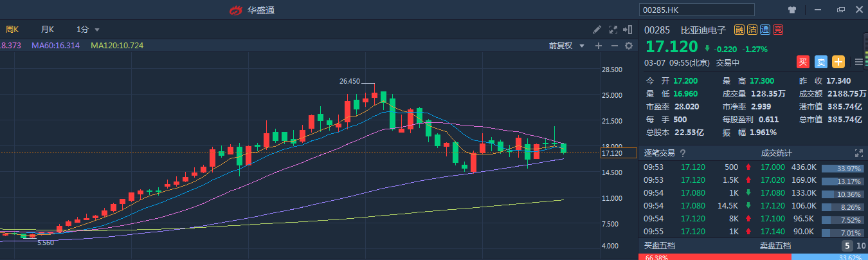Click the 融 margin badge

(740, 30)
